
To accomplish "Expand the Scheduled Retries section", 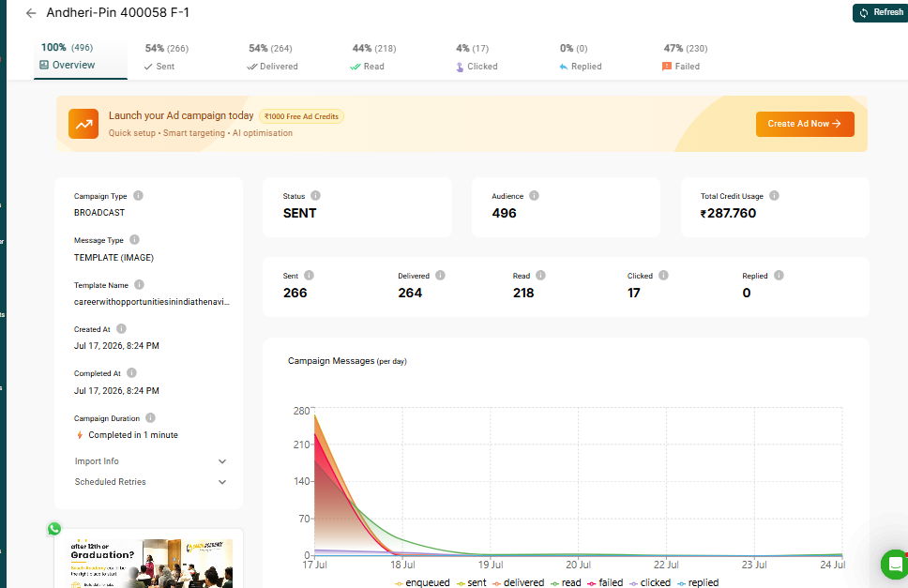I will 150,481.
